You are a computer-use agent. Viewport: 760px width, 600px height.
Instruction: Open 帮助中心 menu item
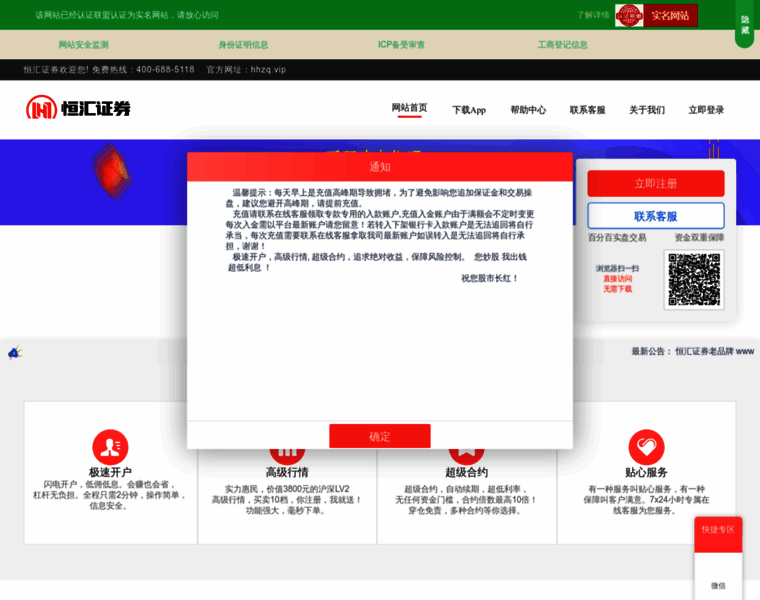click(528, 110)
